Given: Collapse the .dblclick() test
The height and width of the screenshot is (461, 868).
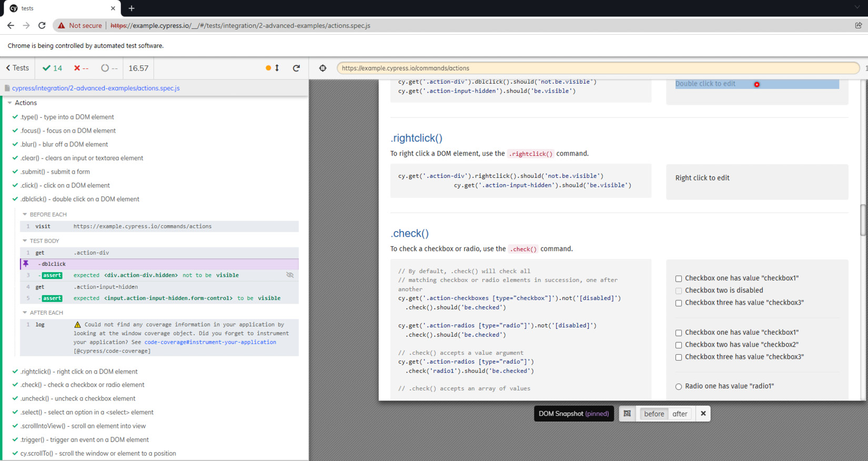Looking at the screenshot, I should point(79,199).
